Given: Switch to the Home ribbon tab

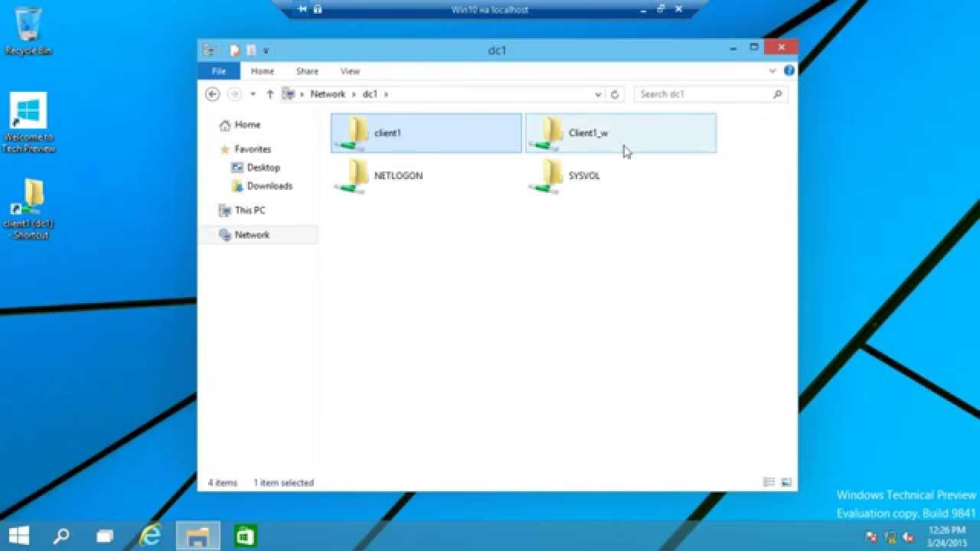Looking at the screenshot, I should (x=262, y=71).
